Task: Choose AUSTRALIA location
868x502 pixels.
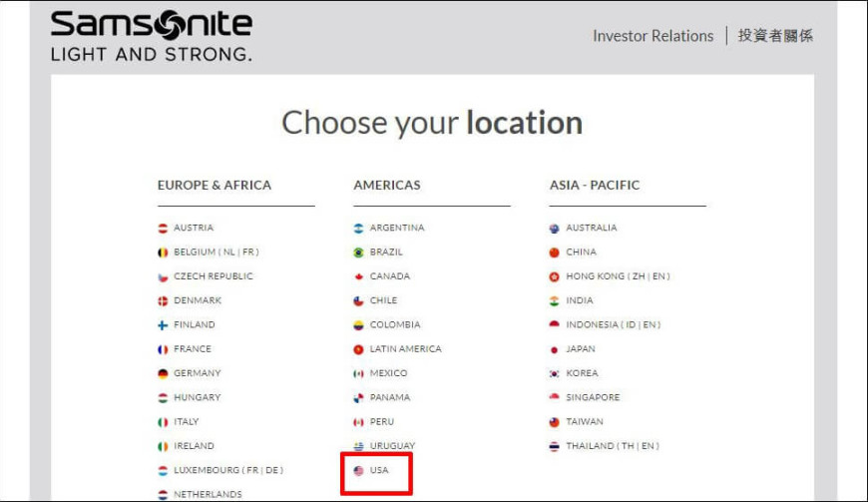Action: coord(592,228)
